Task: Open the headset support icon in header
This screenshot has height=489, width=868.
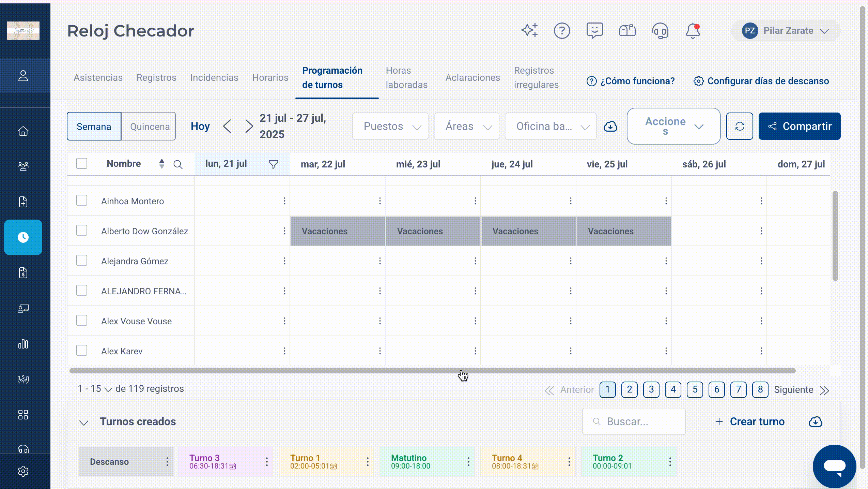Action: [660, 31]
